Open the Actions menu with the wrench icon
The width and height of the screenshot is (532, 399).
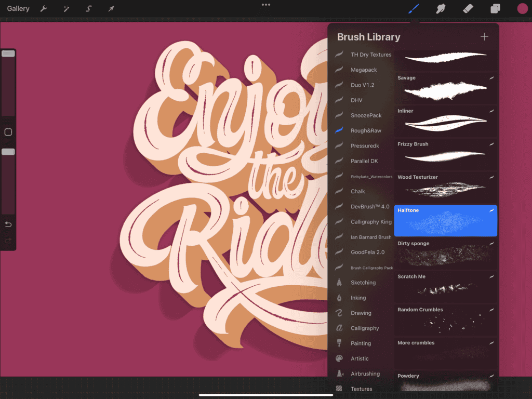coord(44,8)
